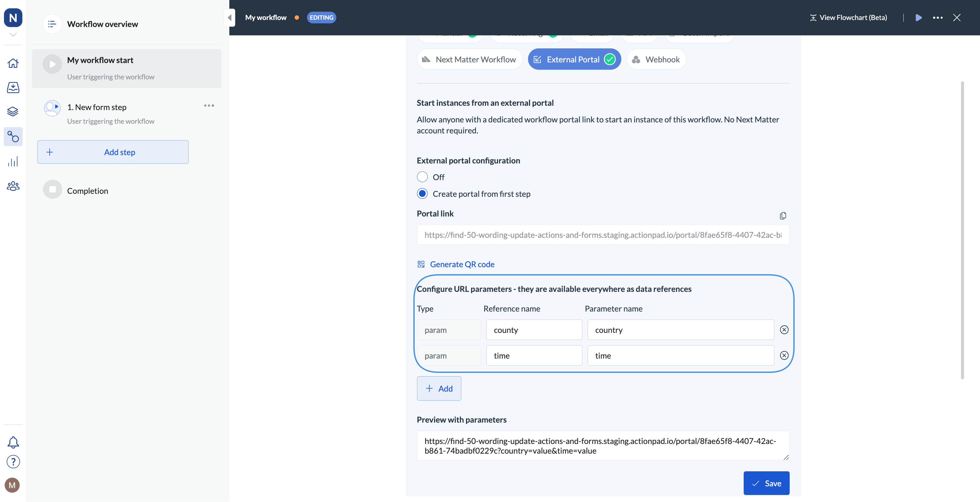Click the help question mark icon
The height and width of the screenshot is (502, 980).
click(13, 462)
